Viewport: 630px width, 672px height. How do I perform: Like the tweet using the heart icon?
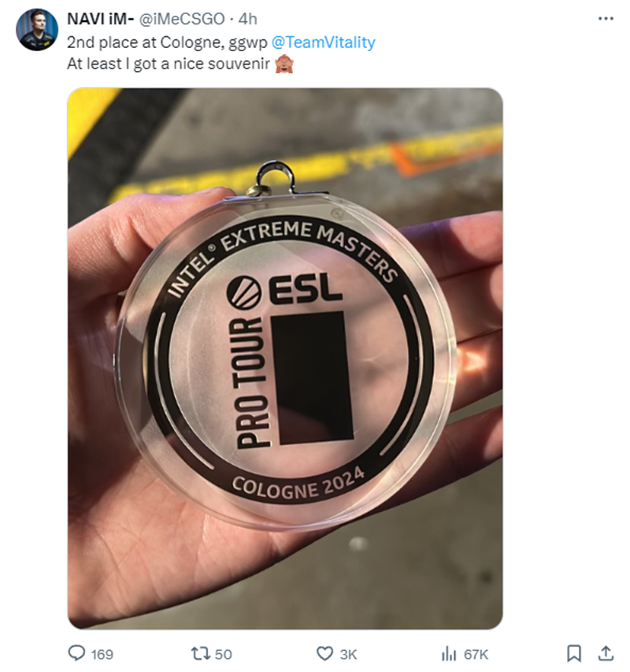point(324,654)
